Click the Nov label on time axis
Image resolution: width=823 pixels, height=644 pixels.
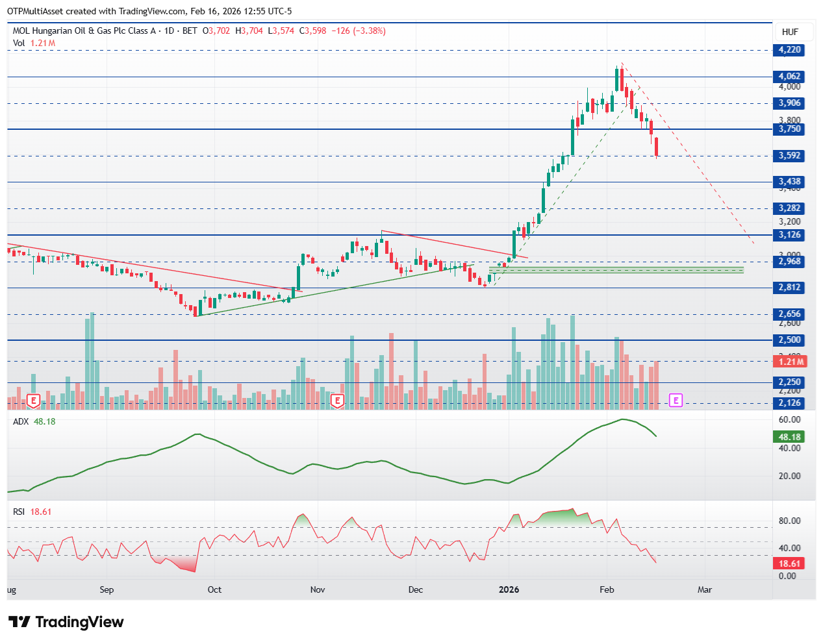318,589
